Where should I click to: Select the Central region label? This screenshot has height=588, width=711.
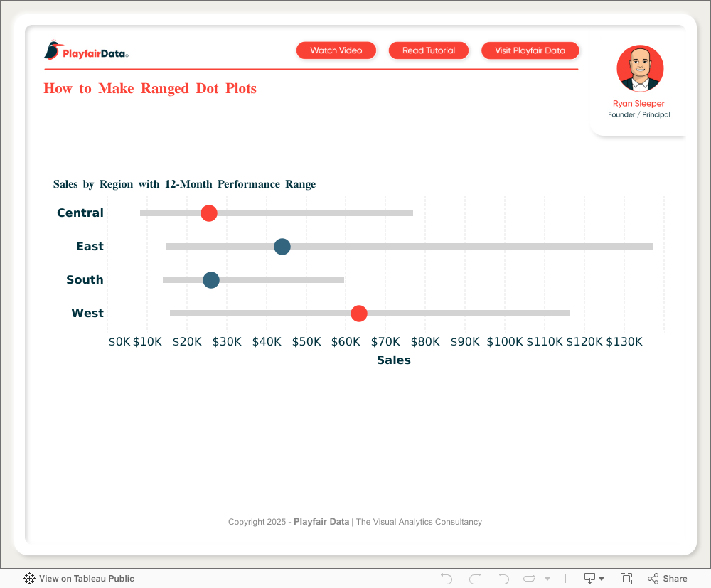[80, 213]
